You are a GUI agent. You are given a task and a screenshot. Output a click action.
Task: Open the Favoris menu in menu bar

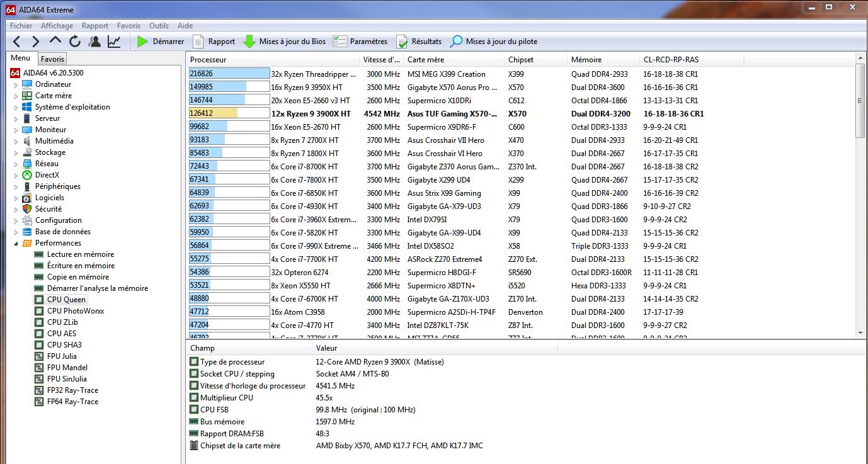click(x=128, y=26)
